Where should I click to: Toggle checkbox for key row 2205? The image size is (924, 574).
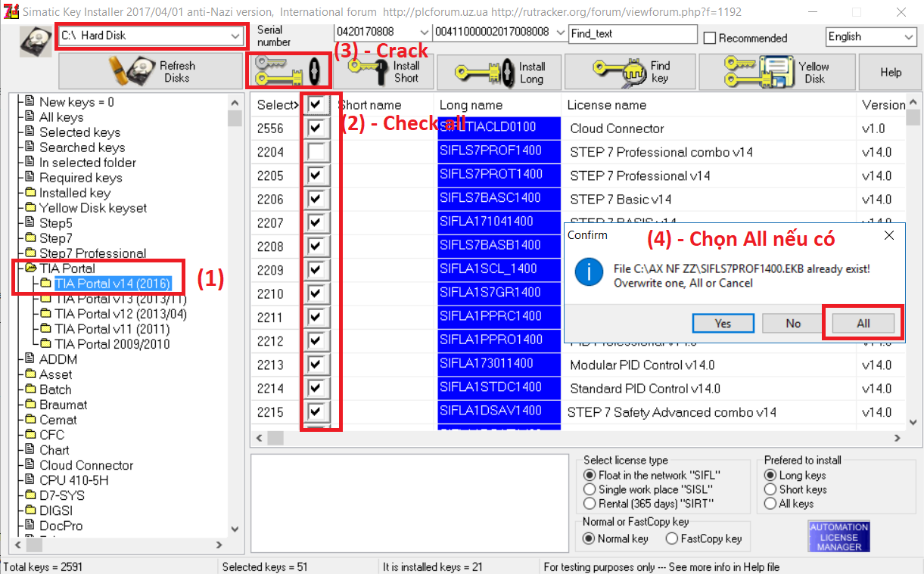point(316,175)
